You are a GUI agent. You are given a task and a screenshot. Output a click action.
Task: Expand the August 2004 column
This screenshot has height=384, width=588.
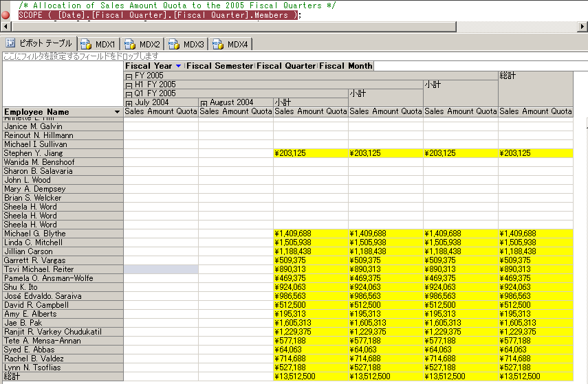point(204,102)
